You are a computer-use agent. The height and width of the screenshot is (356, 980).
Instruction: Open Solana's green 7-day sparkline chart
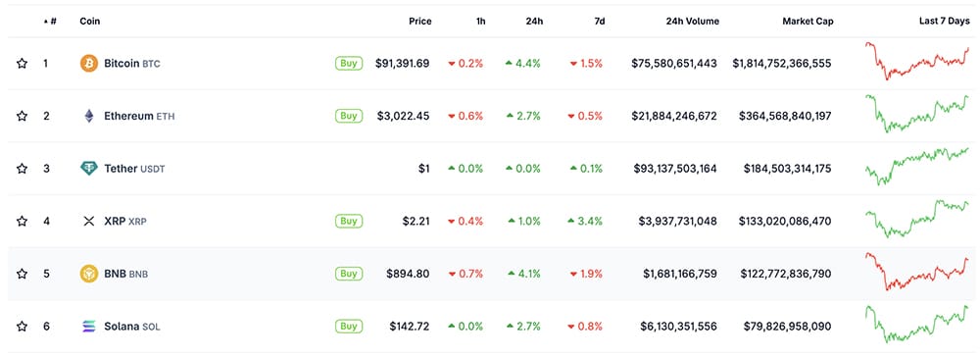tap(917, 324)
